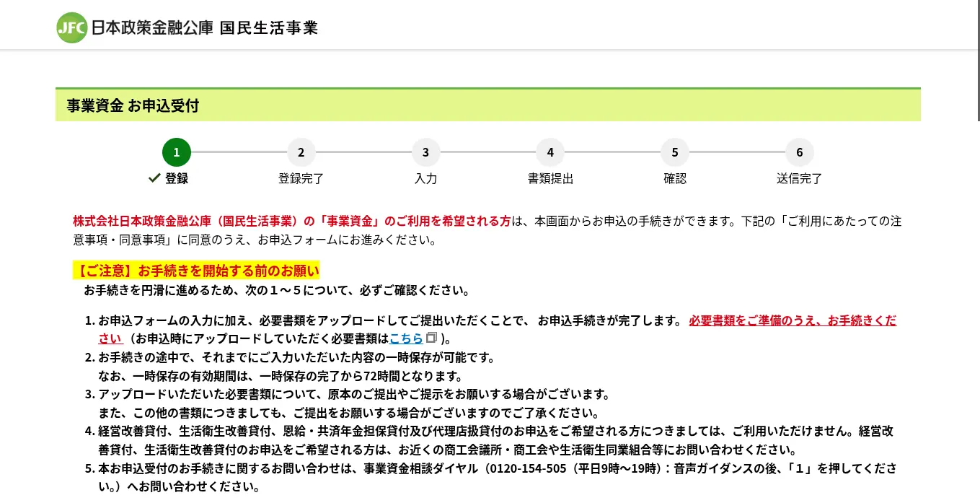This screenshot has height=503, width=980.
Task: Click the yellow 【ご注意】お手続きを開始する前のお願い heading
Action: pyautogui.click(x=196, y=271)
